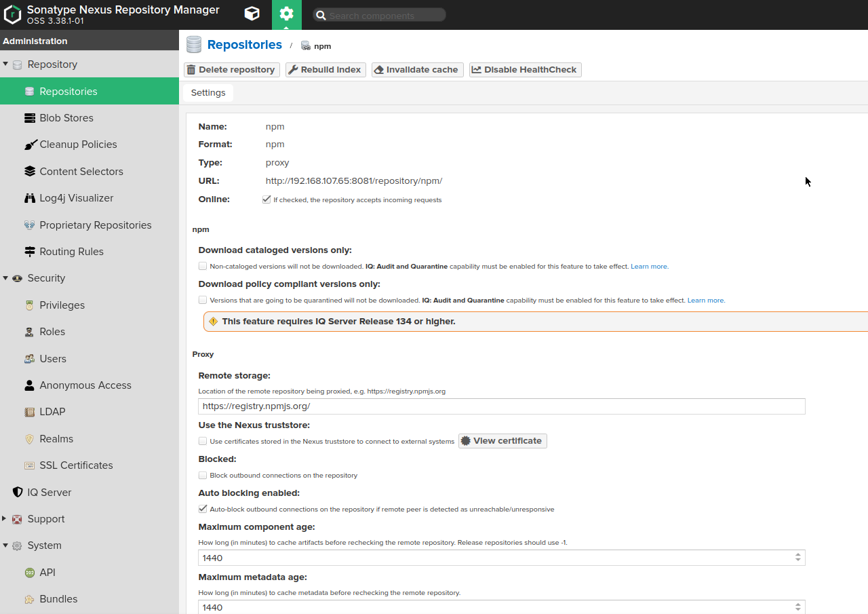Image resolution: width=868 pixels, height=614 pixels.
Task: Click the Content Selectors layers icon
Action: 29,172
